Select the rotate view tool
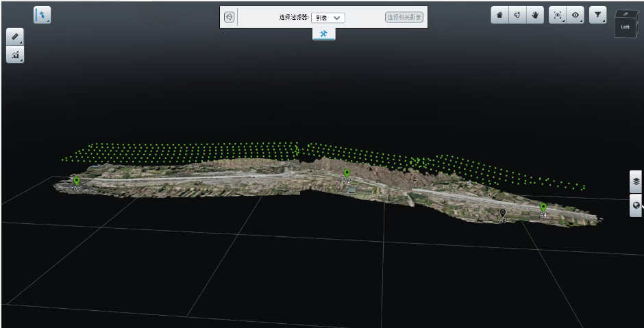The height and width of the screenshot is (328, 644). click(x=517, y=15)
